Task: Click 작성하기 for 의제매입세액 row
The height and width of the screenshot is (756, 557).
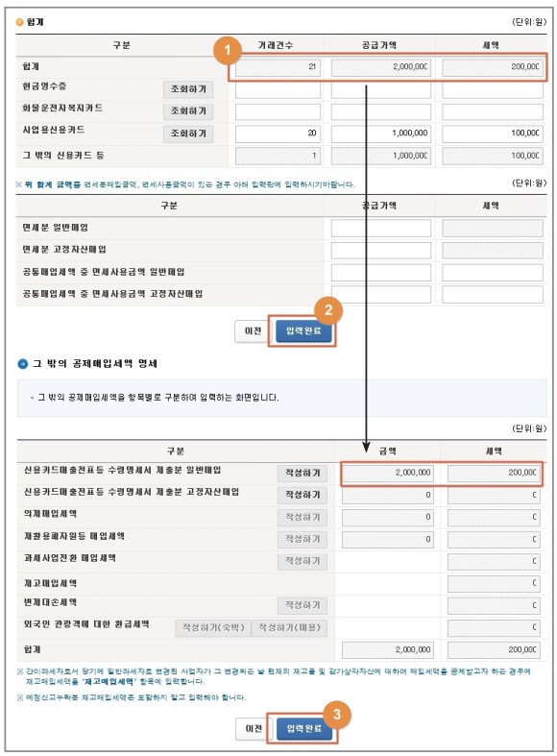Action: click(303, 517)
